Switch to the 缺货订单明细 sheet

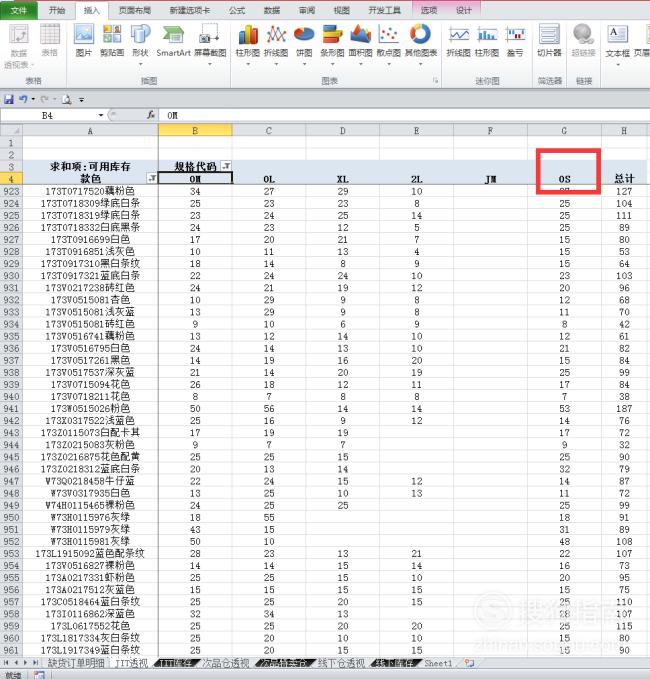tap(76, 663)
